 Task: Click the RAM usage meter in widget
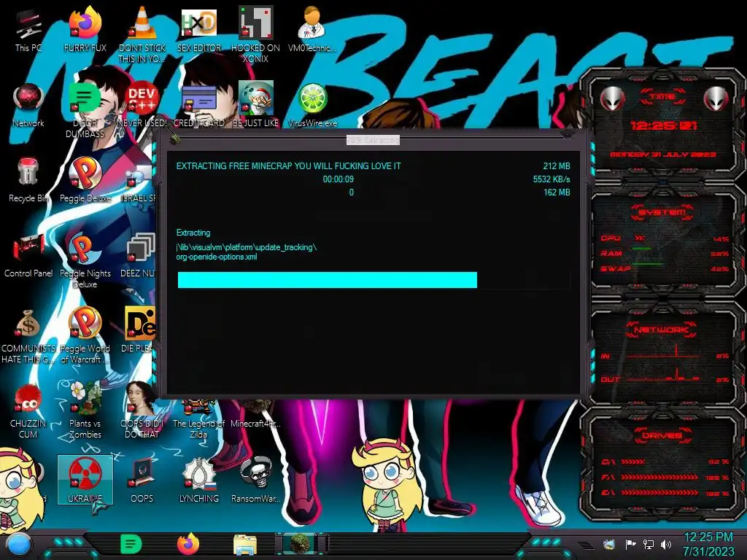pyautogui.click(x=665, y=253)
